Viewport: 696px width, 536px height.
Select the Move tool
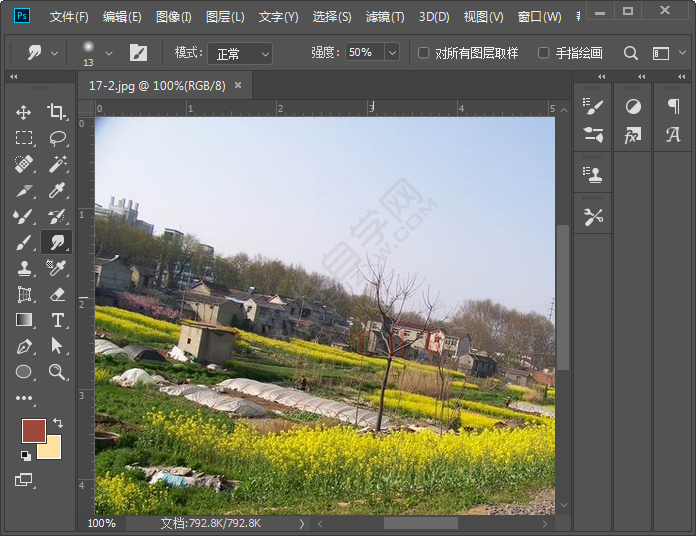(24, 112)
